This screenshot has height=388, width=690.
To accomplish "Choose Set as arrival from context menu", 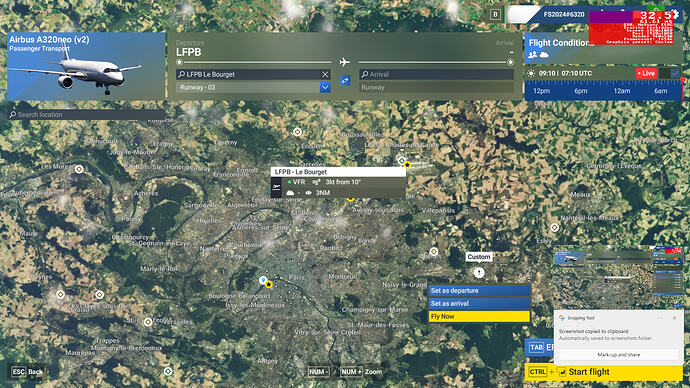I will (x=479, y=304).
